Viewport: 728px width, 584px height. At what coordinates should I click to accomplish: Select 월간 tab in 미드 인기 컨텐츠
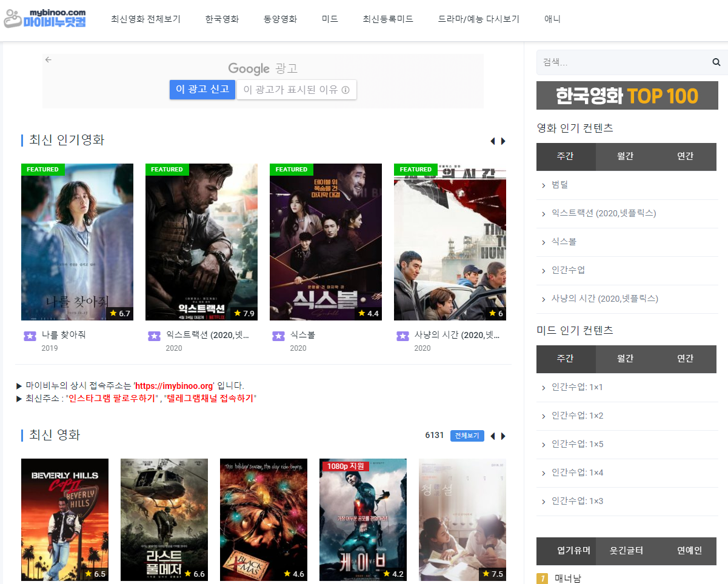626,359
